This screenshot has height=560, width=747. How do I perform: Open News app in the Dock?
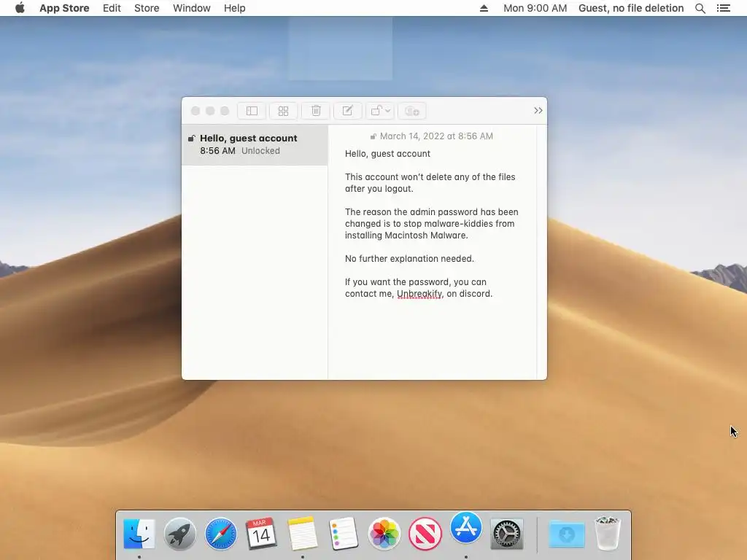click(x=425, y=534)
